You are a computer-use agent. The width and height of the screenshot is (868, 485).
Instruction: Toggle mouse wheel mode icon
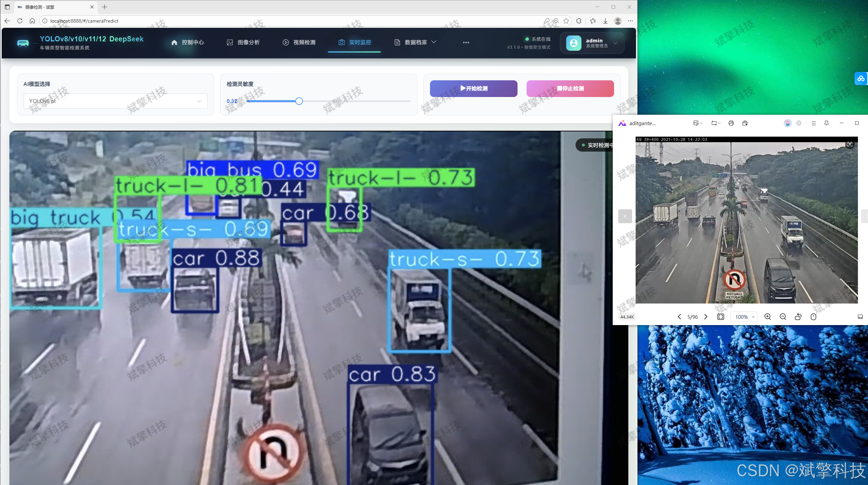pos(813,317)
